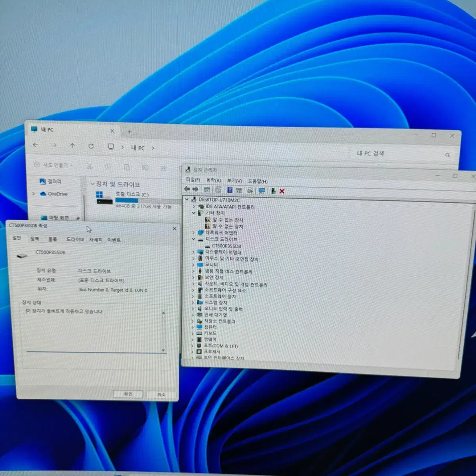
Task: Click the Explorer up-one-level arrow
Action: [x=72, y=146]
